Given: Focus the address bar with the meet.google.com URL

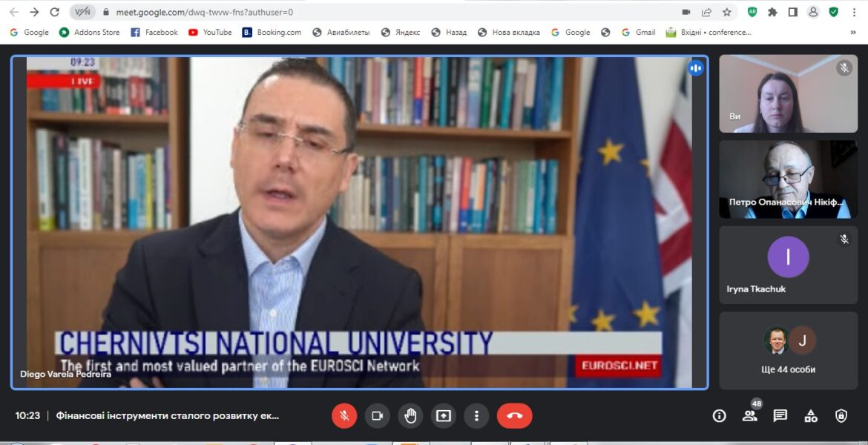Looking at the screenshot, I should 205,12.
